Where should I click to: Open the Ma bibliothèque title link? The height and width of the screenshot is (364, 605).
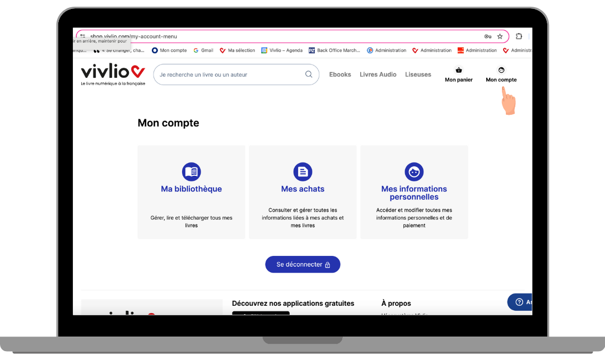192,189
